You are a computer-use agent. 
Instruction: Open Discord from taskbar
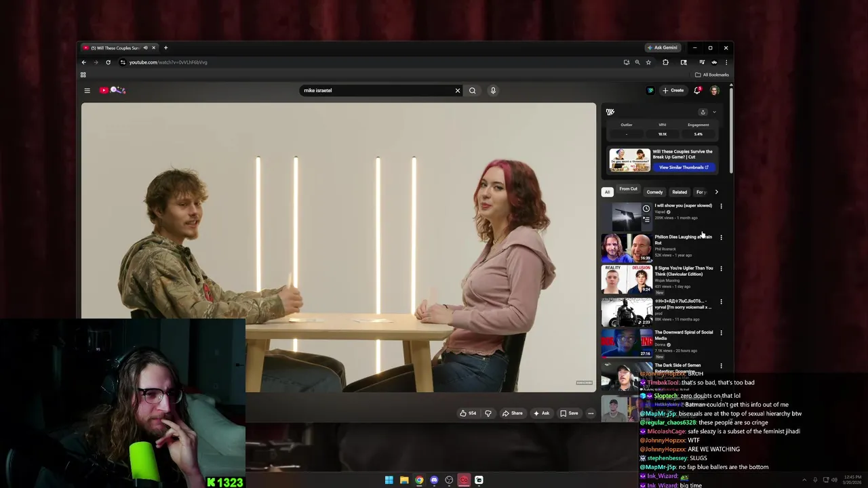434,480
